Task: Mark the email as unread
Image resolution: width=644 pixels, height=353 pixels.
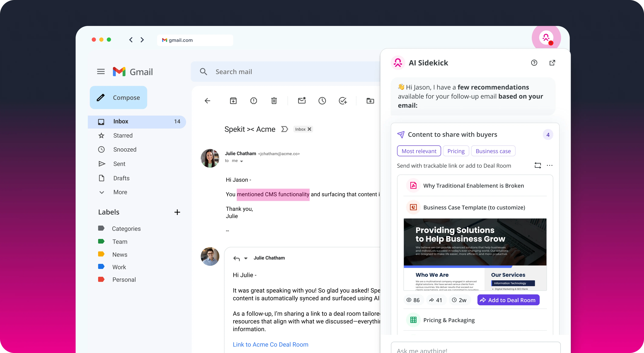Action: (302, 101)
